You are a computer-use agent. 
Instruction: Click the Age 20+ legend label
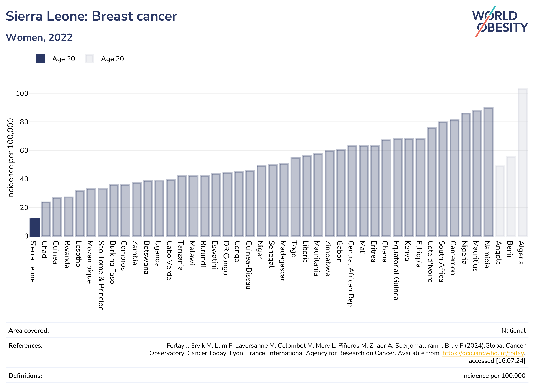pos(114,59)
